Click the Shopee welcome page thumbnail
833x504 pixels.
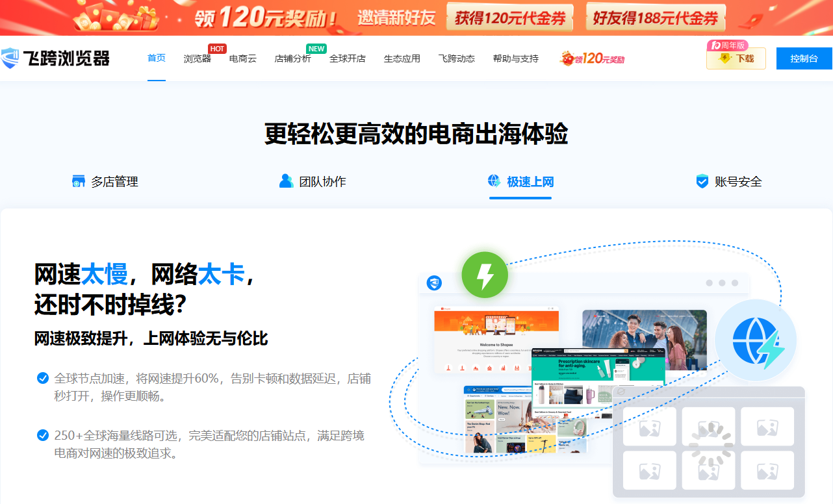496,341
